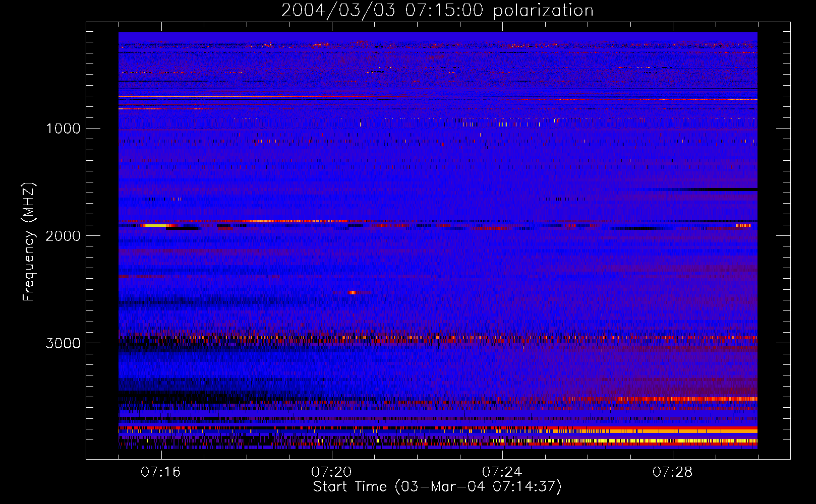The image size is (816, 504).
Task: Click the 07:24 time tick label
Action: point(502,472)
